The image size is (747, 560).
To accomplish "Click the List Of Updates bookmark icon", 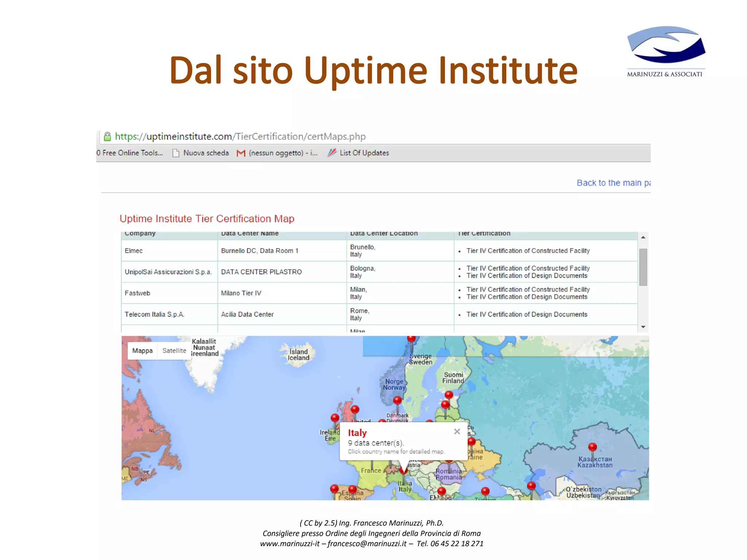I will coord(332,153).
